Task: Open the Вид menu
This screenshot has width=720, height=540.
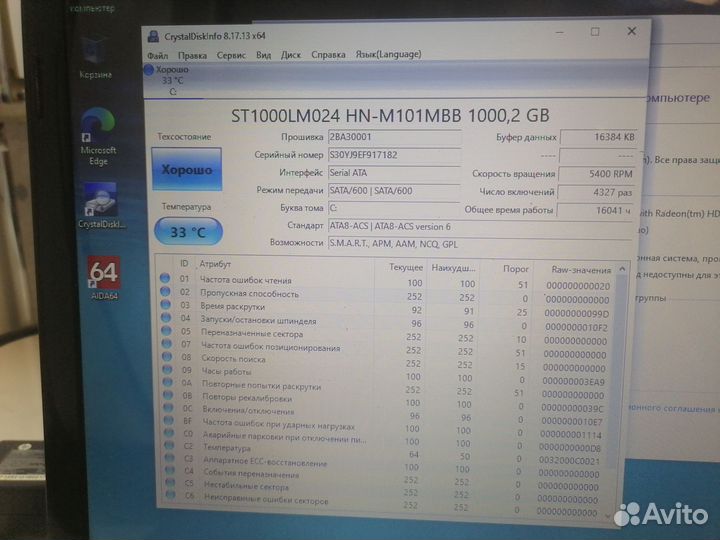Action: click(263, 55)
